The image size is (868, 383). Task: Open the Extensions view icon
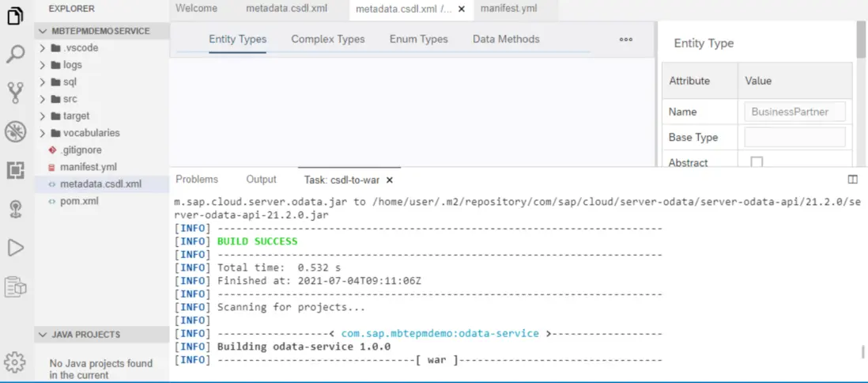tap(15, 170)
